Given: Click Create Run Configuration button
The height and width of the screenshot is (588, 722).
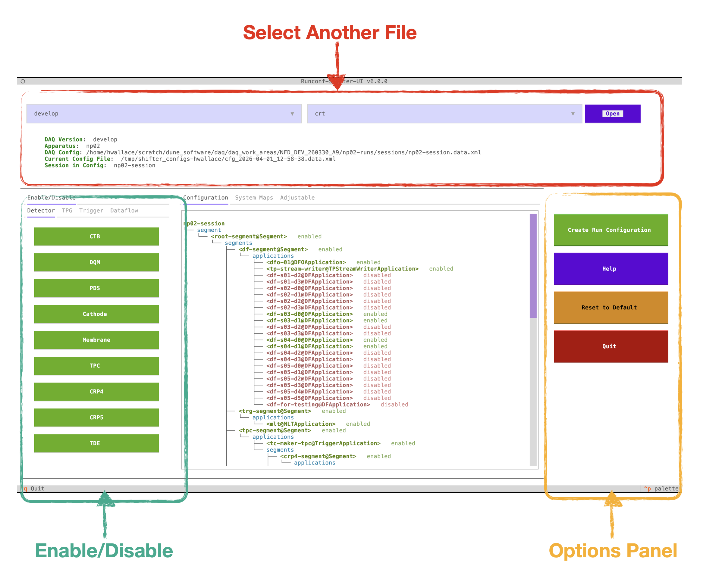Looking at the screenshot, I should (x=611, y=230).
